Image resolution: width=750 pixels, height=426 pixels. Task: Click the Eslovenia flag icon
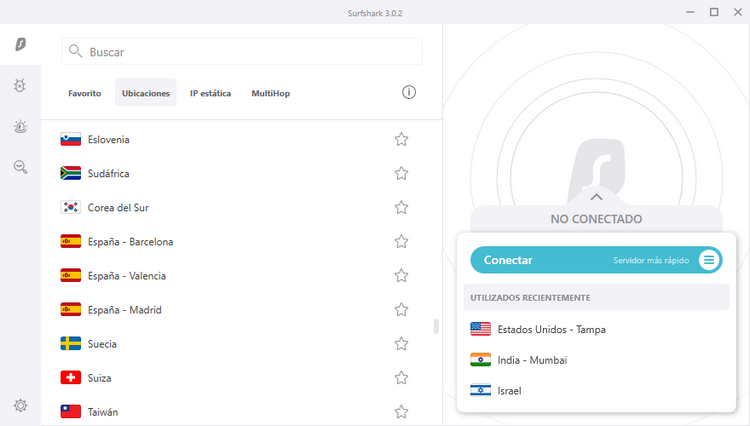click(70, 139)
